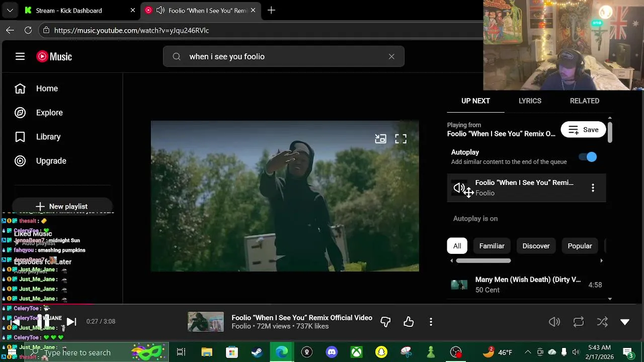Open more actions for the current song
The image size is (644, 362).
(431, 322)
